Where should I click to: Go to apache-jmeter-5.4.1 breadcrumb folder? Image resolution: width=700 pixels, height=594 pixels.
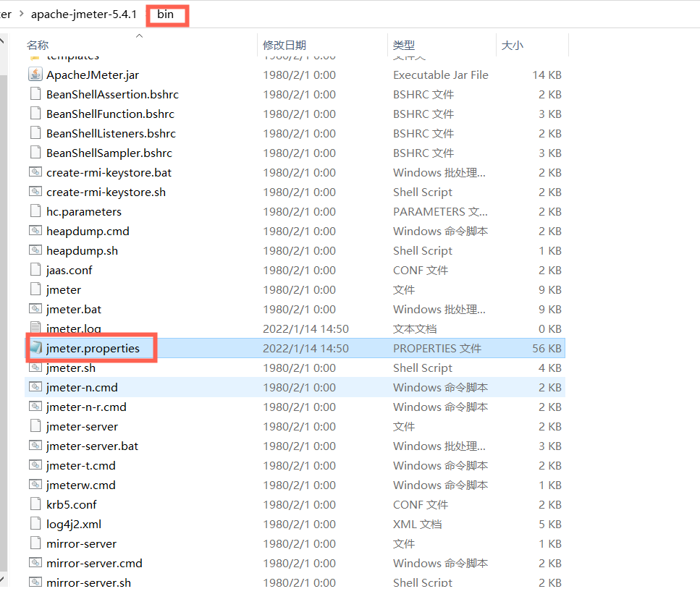[84, 14]
